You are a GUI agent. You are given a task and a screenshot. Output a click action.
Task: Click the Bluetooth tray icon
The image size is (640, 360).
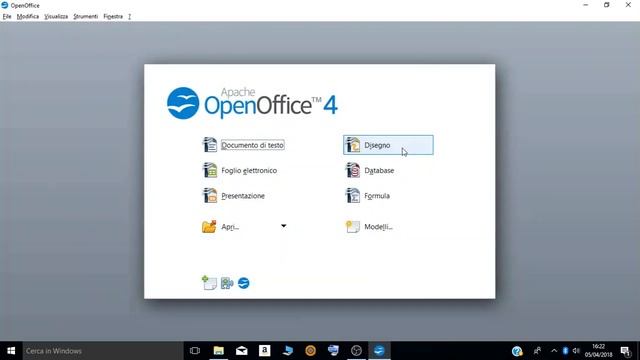565,351
